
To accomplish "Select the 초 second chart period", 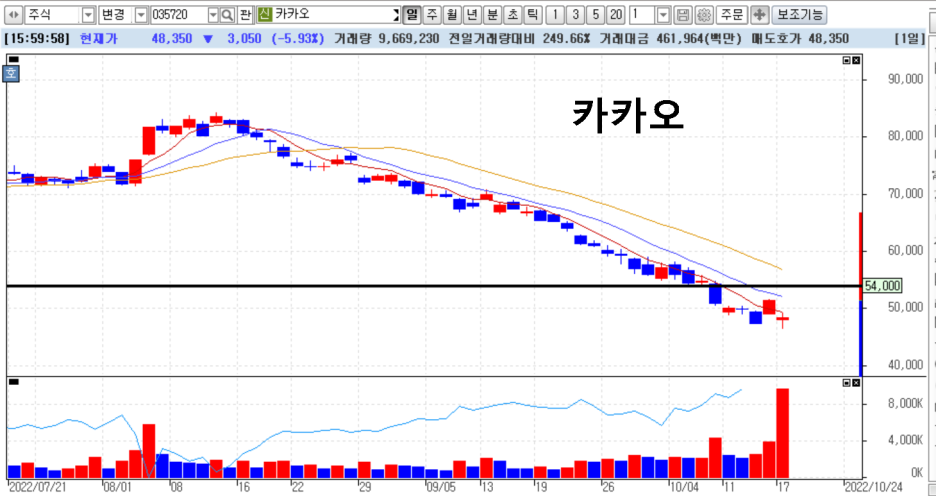I will tap(513, 14).
